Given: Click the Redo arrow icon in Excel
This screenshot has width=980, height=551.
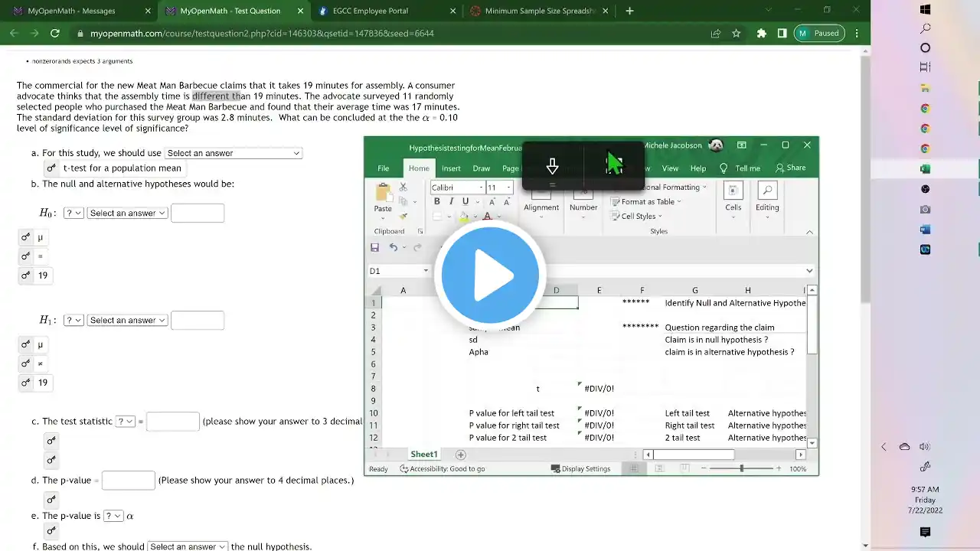Looking at the screenshot, I should click(x=417, y=247).
